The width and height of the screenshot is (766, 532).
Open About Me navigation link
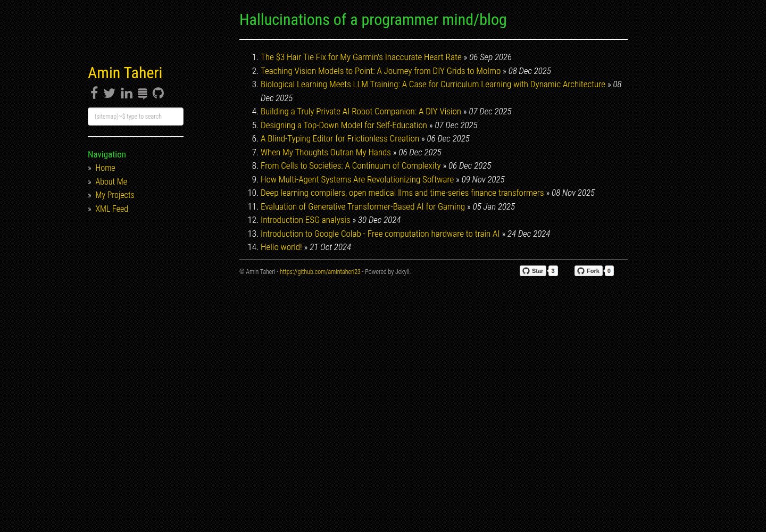(x=111, y=181)
